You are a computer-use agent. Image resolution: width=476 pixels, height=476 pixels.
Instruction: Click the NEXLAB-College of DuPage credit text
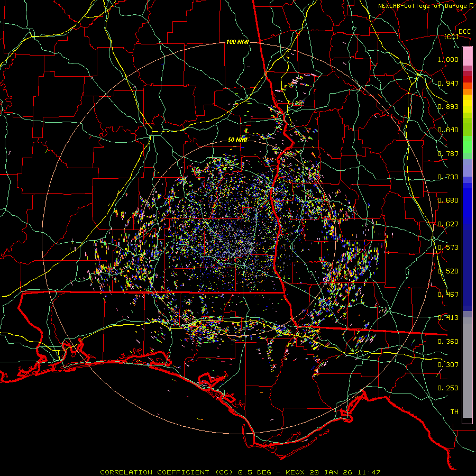tap(427, 6)
